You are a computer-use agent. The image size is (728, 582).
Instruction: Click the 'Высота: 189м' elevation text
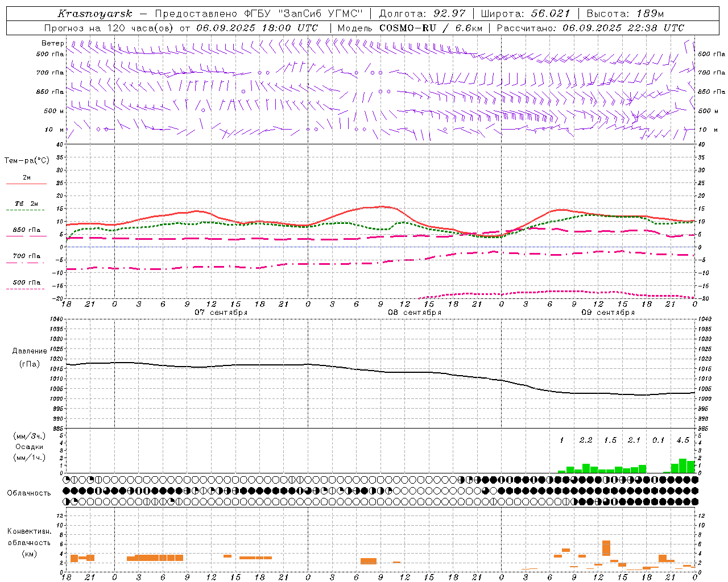point(626,14)
